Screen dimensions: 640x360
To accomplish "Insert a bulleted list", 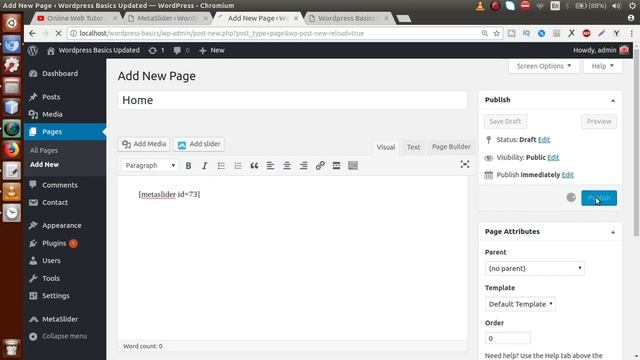I will pyautogui.click(x=221, y=166).
